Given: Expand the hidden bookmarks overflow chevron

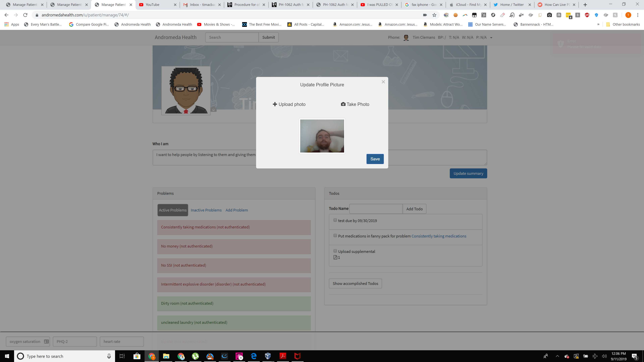Looking at the screenshot, I should [598, 24].
